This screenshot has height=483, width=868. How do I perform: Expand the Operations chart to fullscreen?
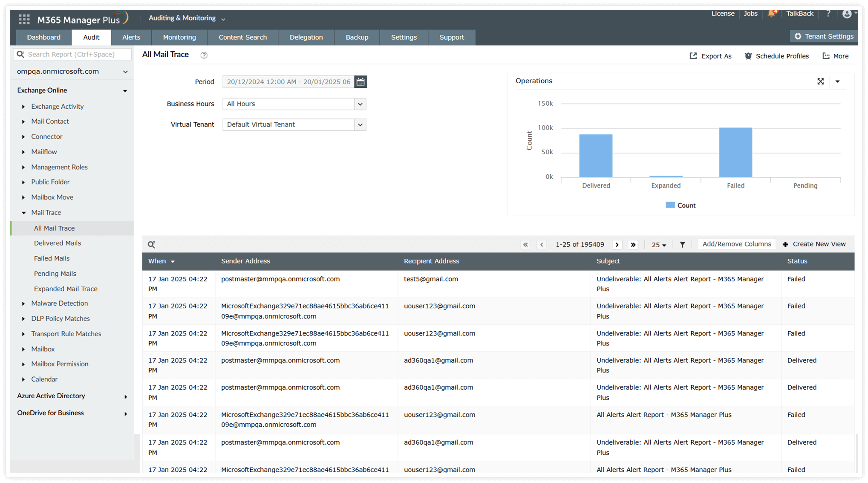(x=820, y=81)
